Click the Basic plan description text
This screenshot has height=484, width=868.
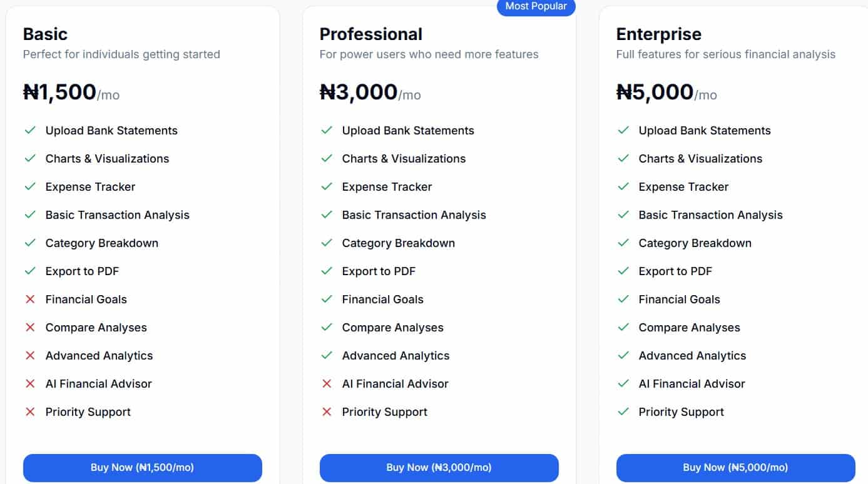pos(121,54)
